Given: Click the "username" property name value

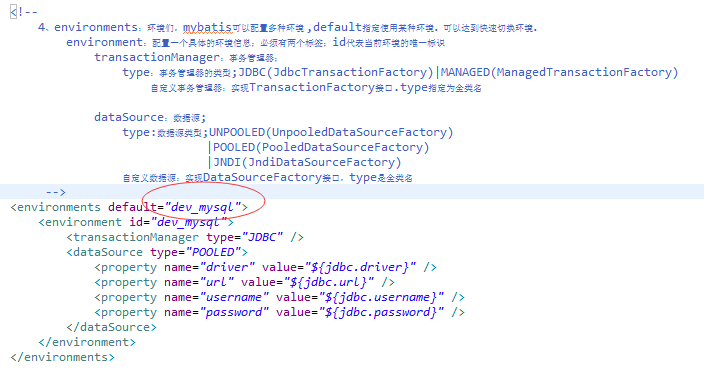Looking at the screenshot, I should (x=234, y=297).
